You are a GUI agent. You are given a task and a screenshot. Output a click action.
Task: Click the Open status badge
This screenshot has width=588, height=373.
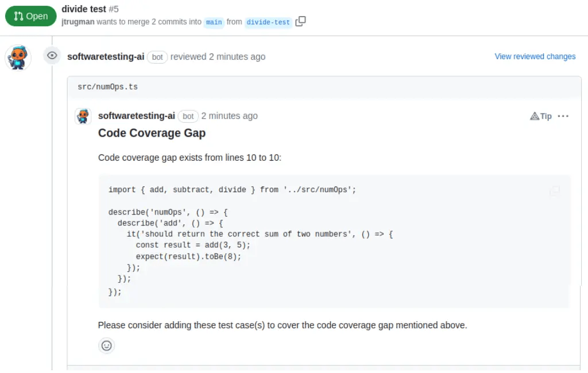pos(30,16)
